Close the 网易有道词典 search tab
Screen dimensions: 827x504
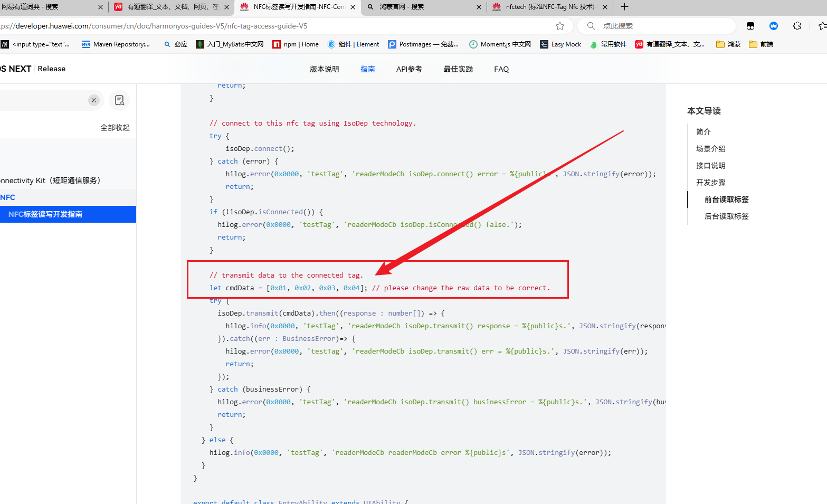click(x=100, y=7)
